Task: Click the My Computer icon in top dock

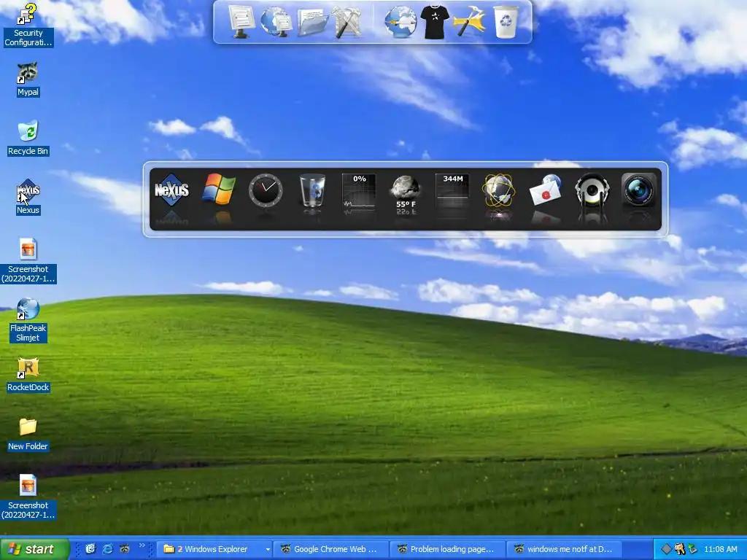Action: click(241, 22)
